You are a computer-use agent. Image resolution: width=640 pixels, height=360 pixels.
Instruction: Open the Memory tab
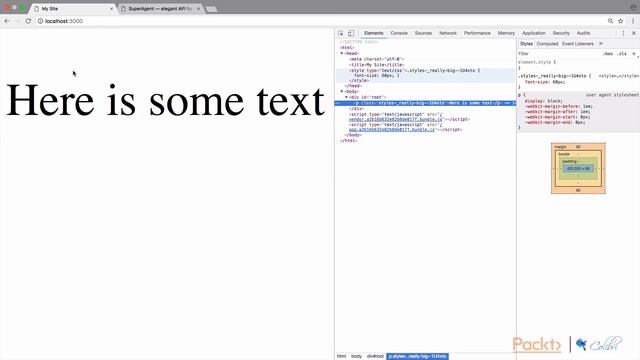pyautogui.click(x=506, y=33)
